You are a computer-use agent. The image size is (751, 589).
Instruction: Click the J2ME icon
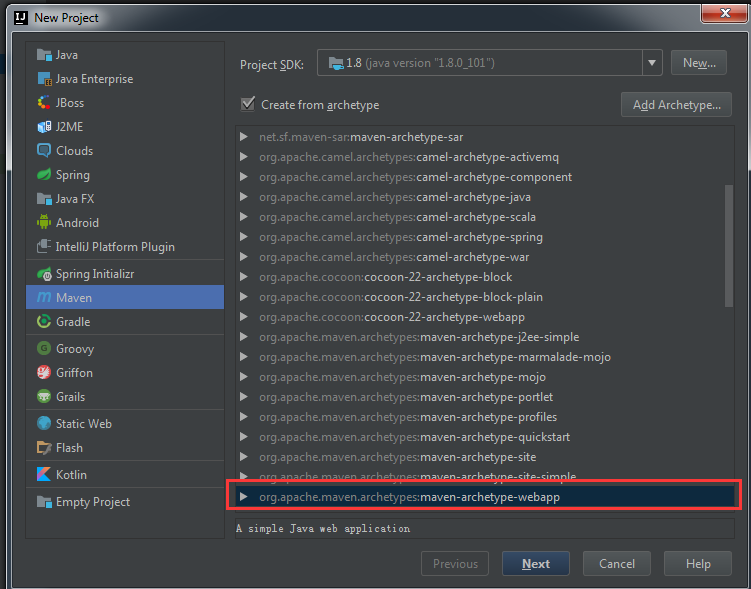(44, 127)
